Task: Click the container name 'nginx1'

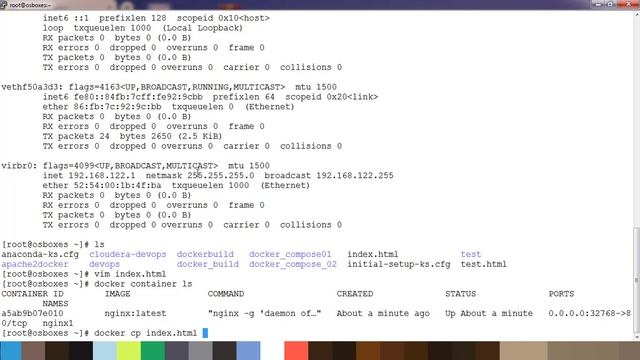Action: click(58, 323)
